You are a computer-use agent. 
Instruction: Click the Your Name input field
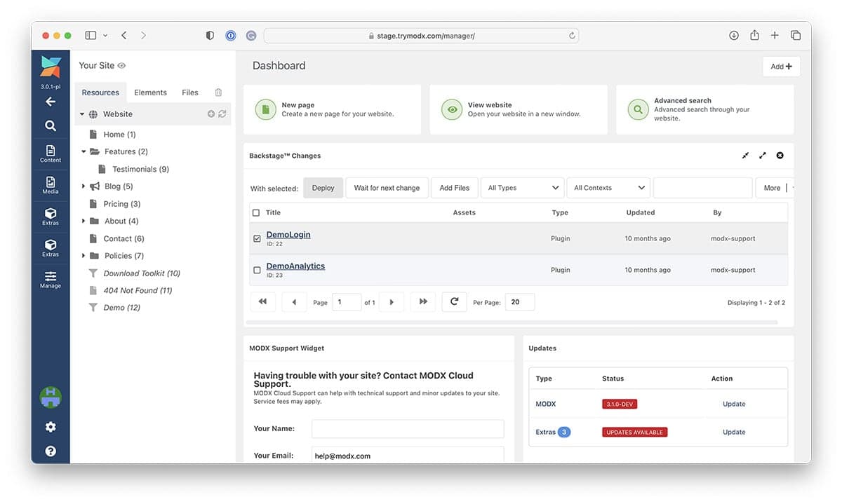(x=408, y=429)
